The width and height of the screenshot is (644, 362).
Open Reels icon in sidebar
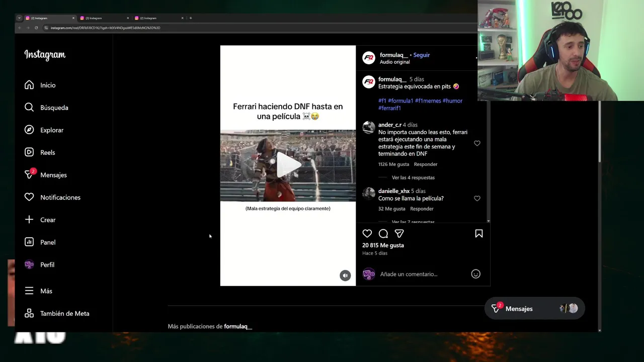[29, 152]
